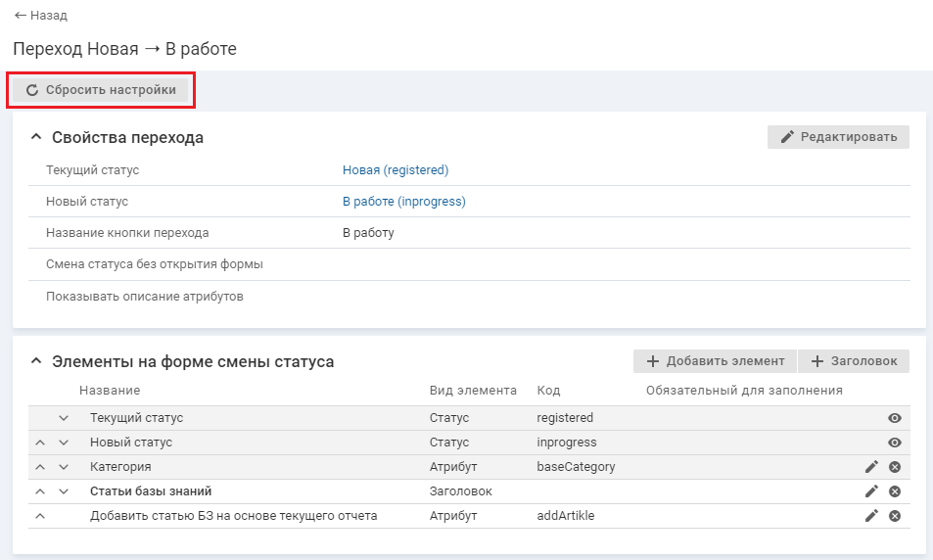This screenshot has height=560, width=933.
Task: Open the В работе (inprogress) status link
Action: (x=403, y=202)
